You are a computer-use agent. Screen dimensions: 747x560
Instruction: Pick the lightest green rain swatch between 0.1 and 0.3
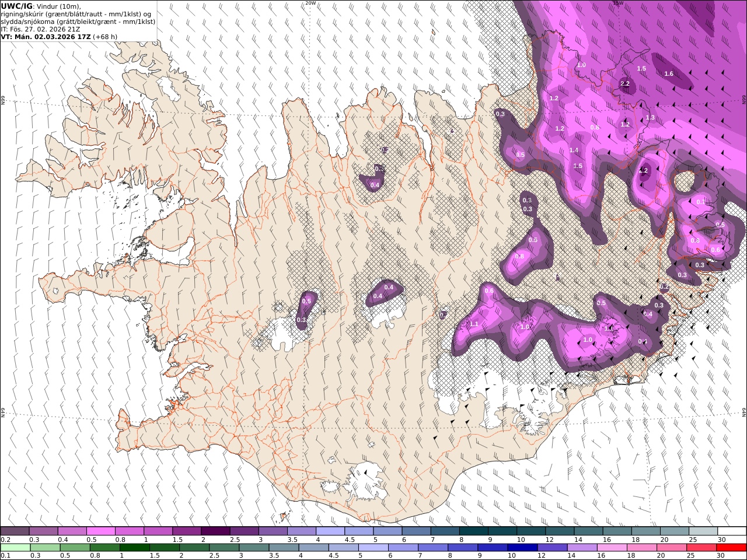[16, 548]
